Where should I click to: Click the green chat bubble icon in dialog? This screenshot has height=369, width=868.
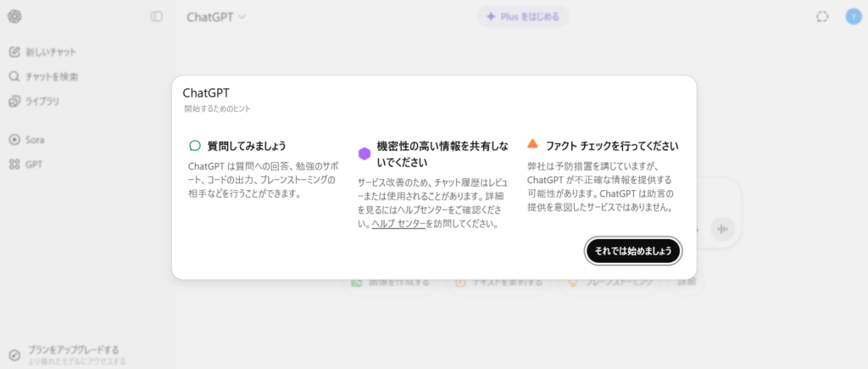pyautogui.click(x=194, y=146)
